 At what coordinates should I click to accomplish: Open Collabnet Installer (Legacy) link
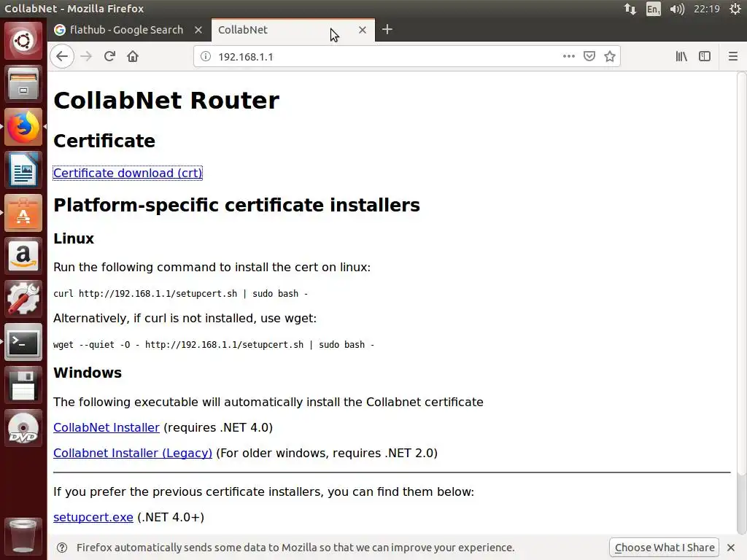133,453
